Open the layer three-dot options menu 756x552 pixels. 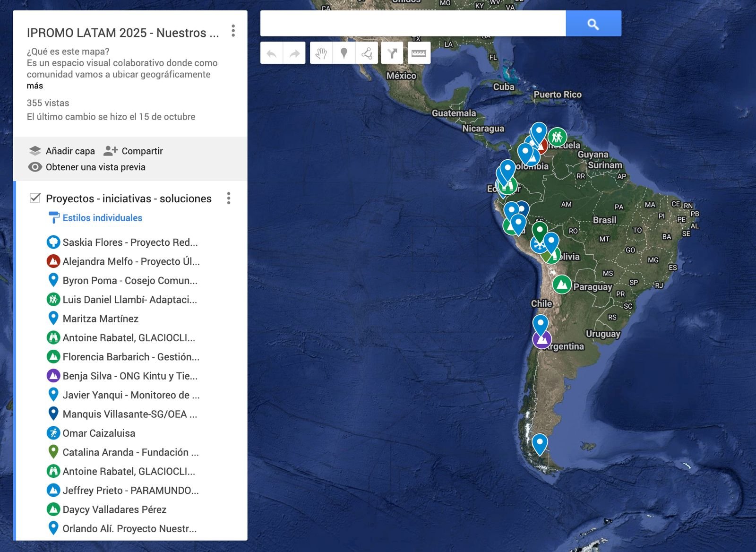pos(229,198)
